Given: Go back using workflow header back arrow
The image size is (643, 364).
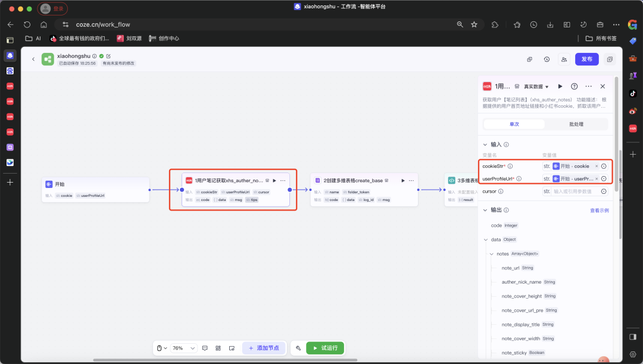Looking at the screenshot, I should tap(33, 59).
